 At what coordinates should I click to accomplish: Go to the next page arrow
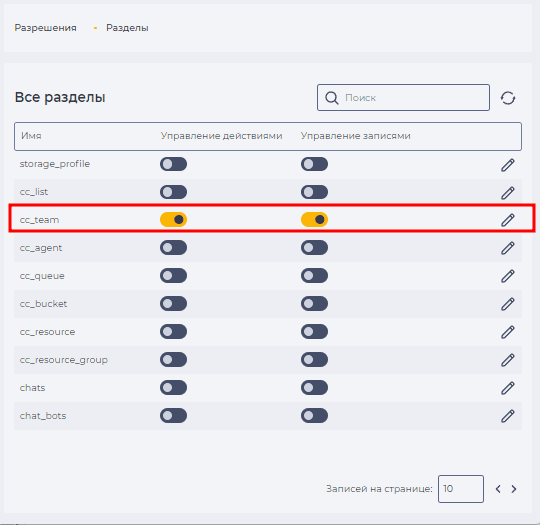tap(513, 489)
